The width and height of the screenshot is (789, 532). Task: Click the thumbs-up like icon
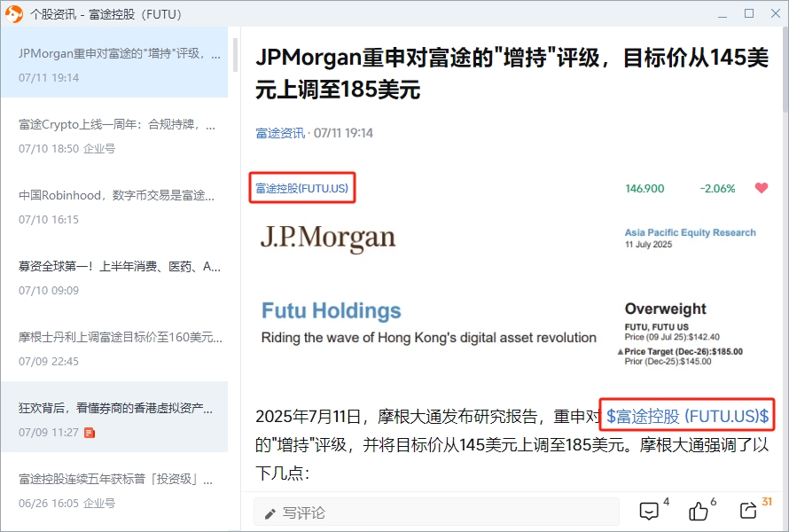tap(698, 512)
